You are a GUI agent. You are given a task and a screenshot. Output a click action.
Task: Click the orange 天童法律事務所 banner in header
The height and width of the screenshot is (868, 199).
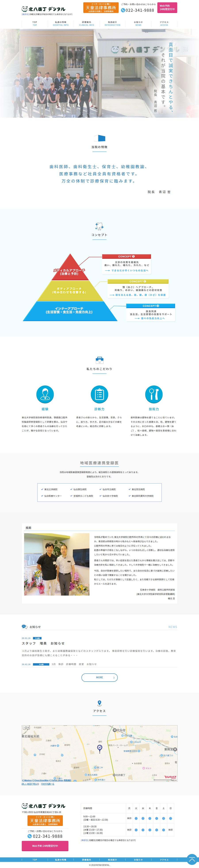click(x=101, y=7)
